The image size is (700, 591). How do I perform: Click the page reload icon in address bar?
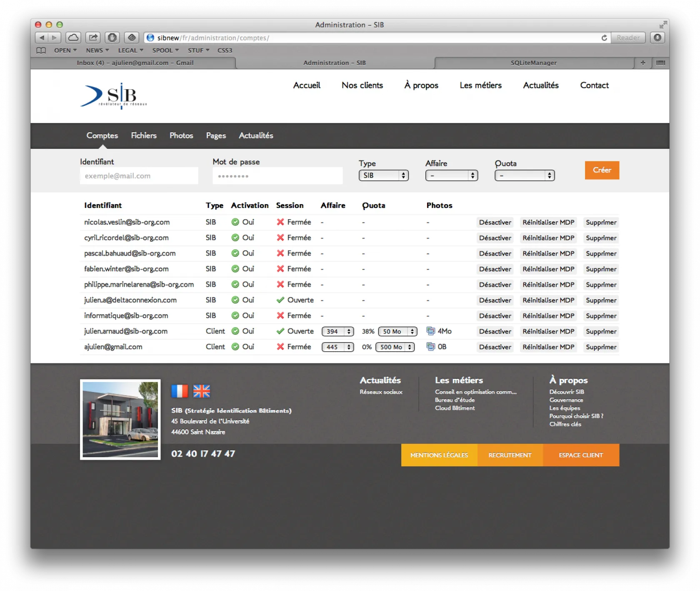point(604,38)
